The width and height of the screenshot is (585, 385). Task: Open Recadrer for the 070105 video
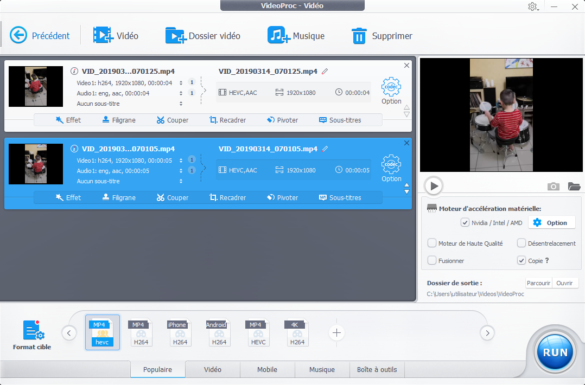click(x=228, y=198)
